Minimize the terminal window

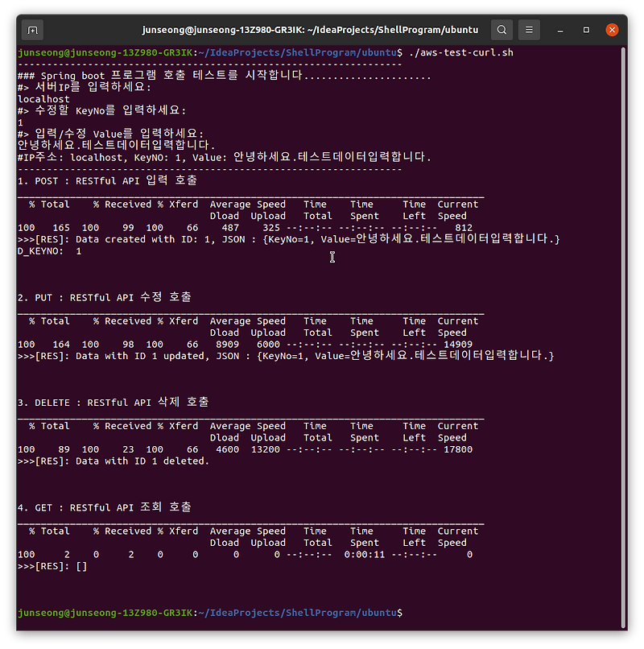[560, 29]
